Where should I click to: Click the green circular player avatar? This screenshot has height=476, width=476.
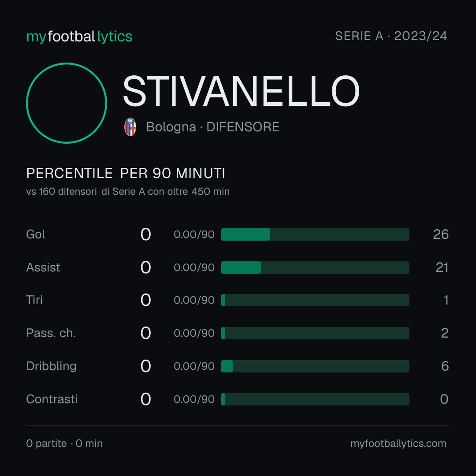(67, 103)
